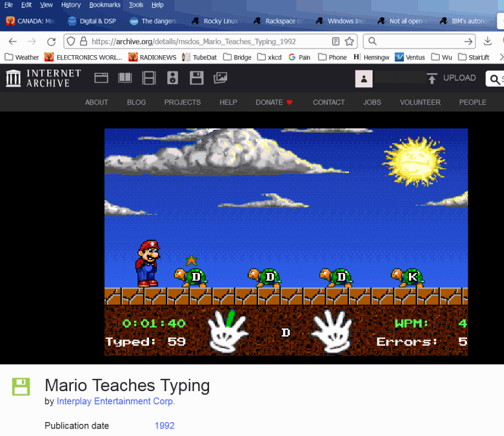Open the Video film strip icon
The height and width of the screenshot is (436, 504).
(x=149, y=78)
